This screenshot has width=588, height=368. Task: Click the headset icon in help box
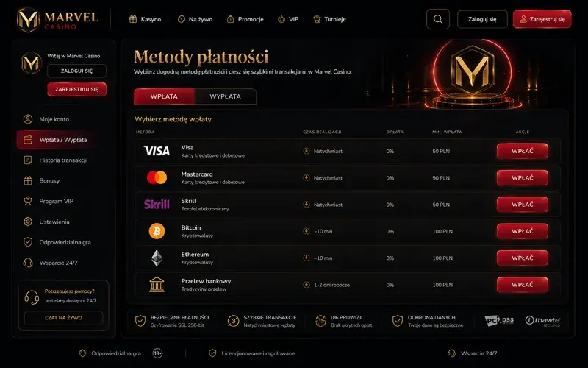(32, 297)
